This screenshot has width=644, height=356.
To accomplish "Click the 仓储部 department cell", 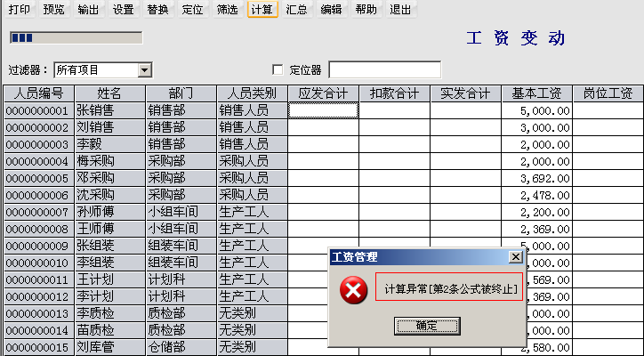I will coord(181,347).
